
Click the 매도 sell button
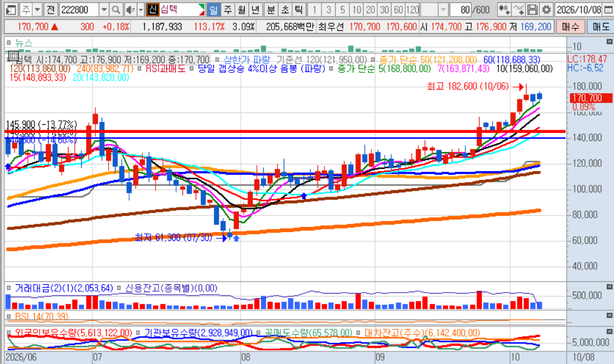tap(600, 27)
